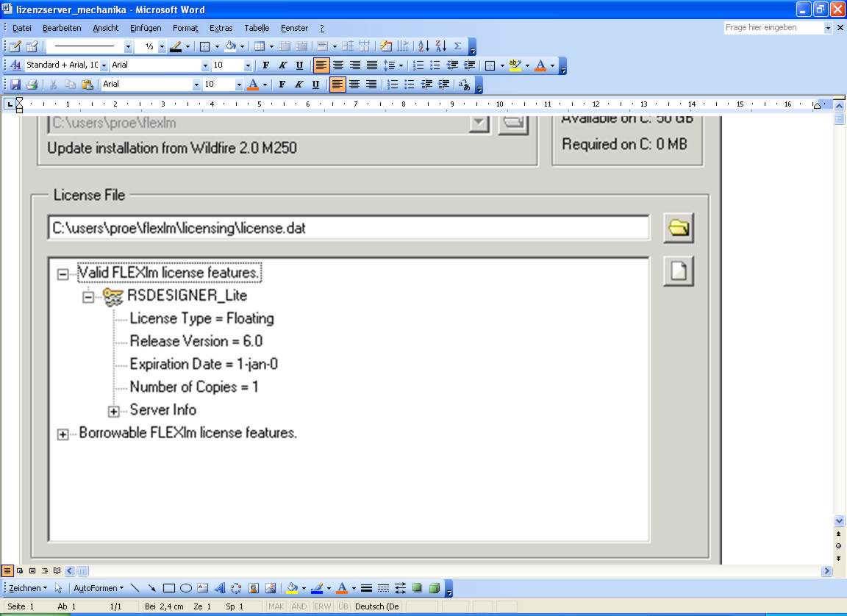Click the Frage hier eingeben help box
847x616 pixels.
tap(773, 27)
